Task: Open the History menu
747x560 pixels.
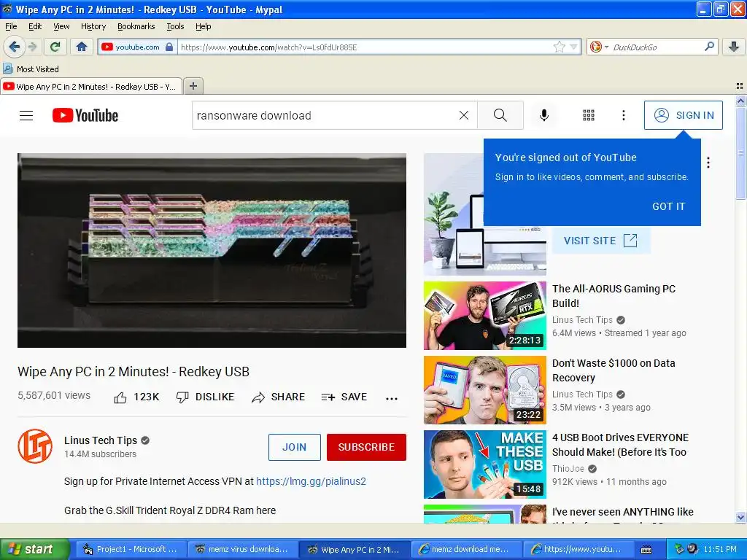Action: point(93,26)
